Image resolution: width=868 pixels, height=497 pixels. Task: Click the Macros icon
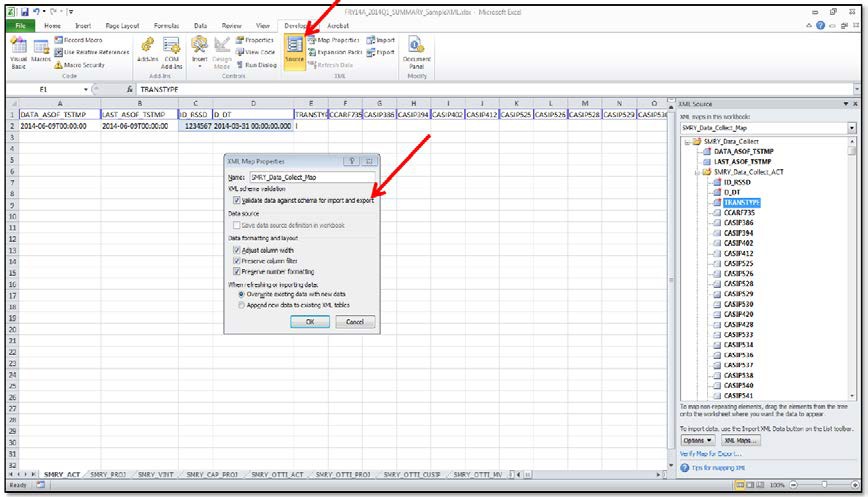click(x=41, y=50)
